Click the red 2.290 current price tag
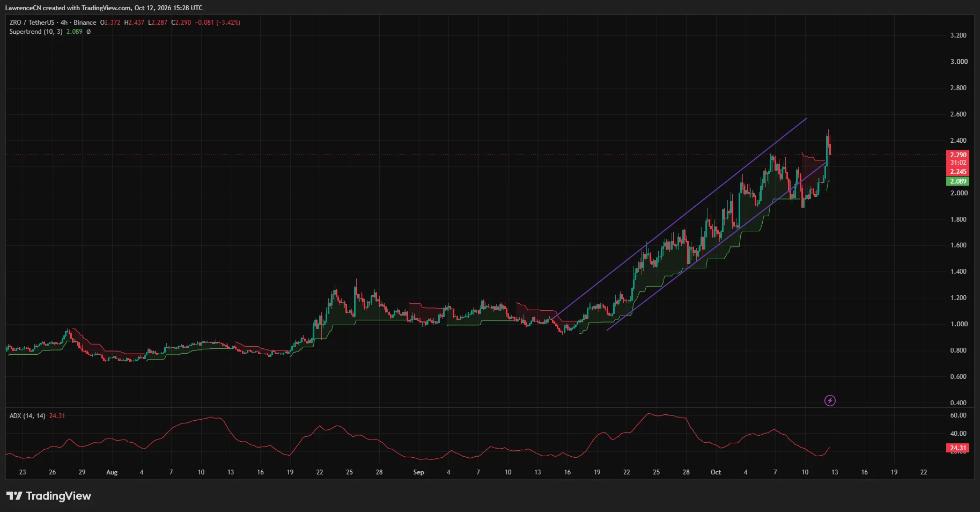Screen dimensions: 980x512 coord(957,155)
